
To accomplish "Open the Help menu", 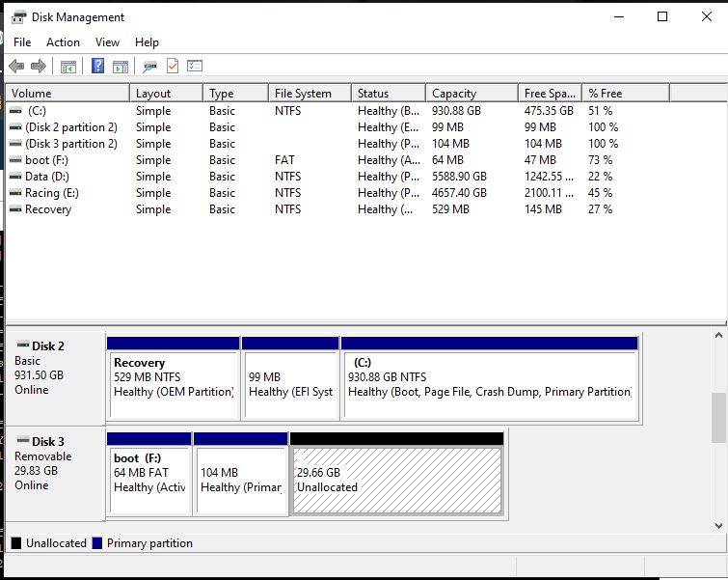I will tap(147, 42).
